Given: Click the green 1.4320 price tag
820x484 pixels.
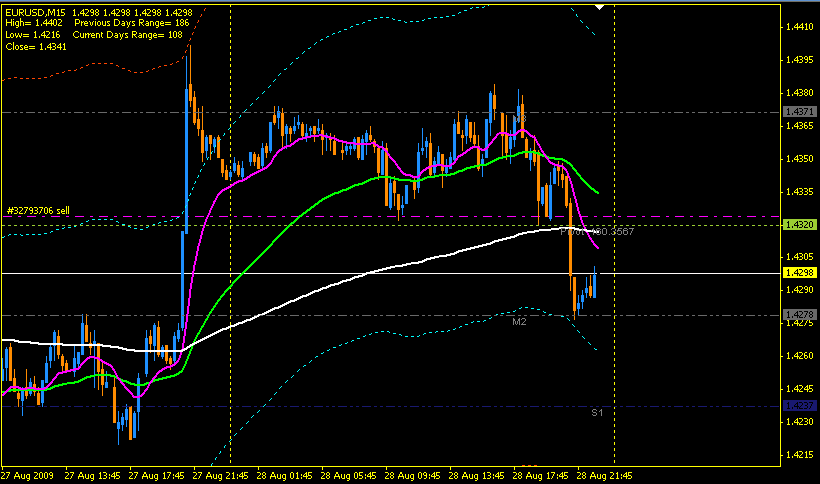Looking at the screenshot, I should (800, 225).
